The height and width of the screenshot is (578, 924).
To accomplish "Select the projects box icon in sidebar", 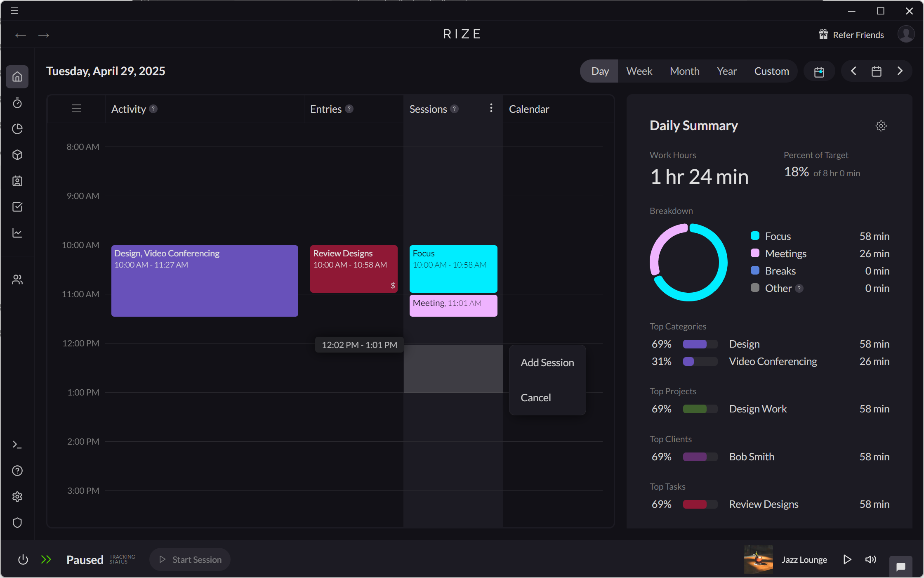I will coord(17,155).
